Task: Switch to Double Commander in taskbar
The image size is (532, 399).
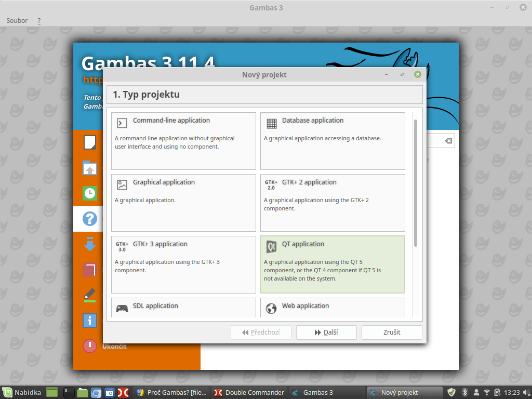Action: click(249, 392)
